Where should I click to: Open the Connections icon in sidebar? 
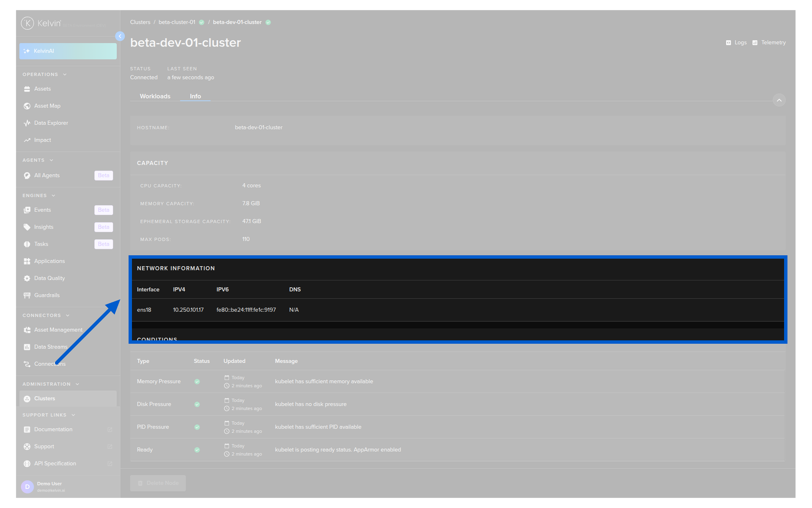tap(27, 364)
